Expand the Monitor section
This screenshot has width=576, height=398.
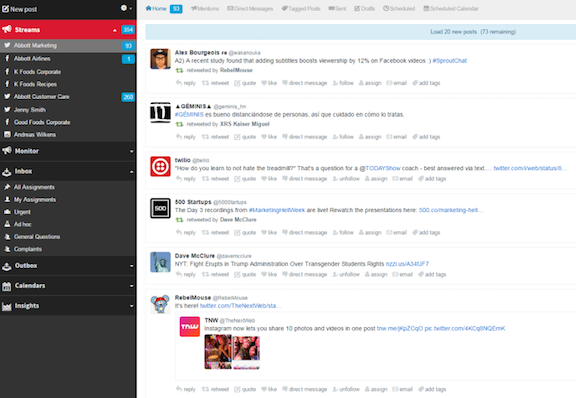tap(131, 151)
